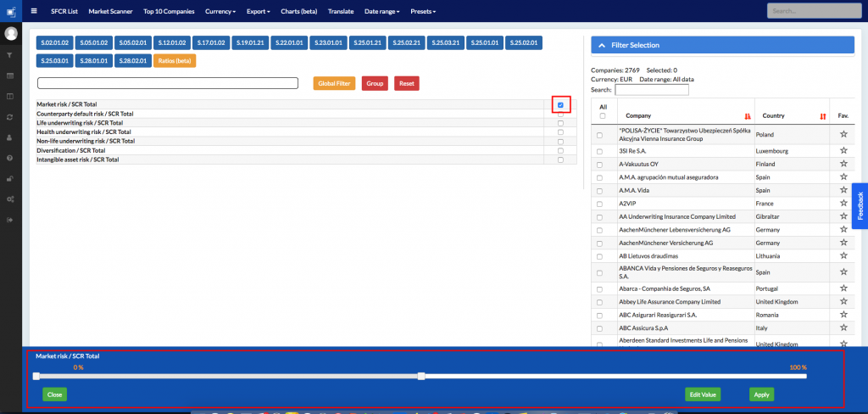Click the sign-out icon in sidebar
Image resolution: width=868 pixels, height=414 pixels.
coord(10,220)
